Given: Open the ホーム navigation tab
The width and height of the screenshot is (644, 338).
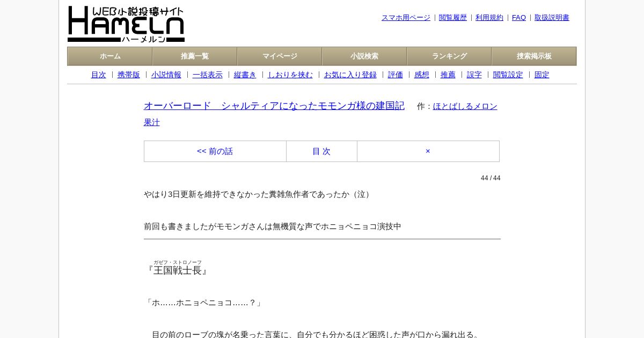Looking at the screenshot, I should tap(110, 56).
